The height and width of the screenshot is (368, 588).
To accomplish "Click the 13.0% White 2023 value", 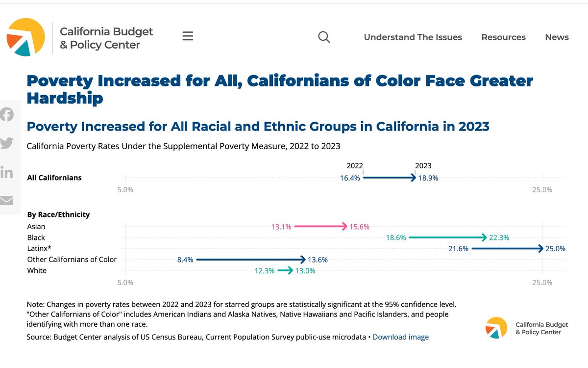I will coord(305,271).
